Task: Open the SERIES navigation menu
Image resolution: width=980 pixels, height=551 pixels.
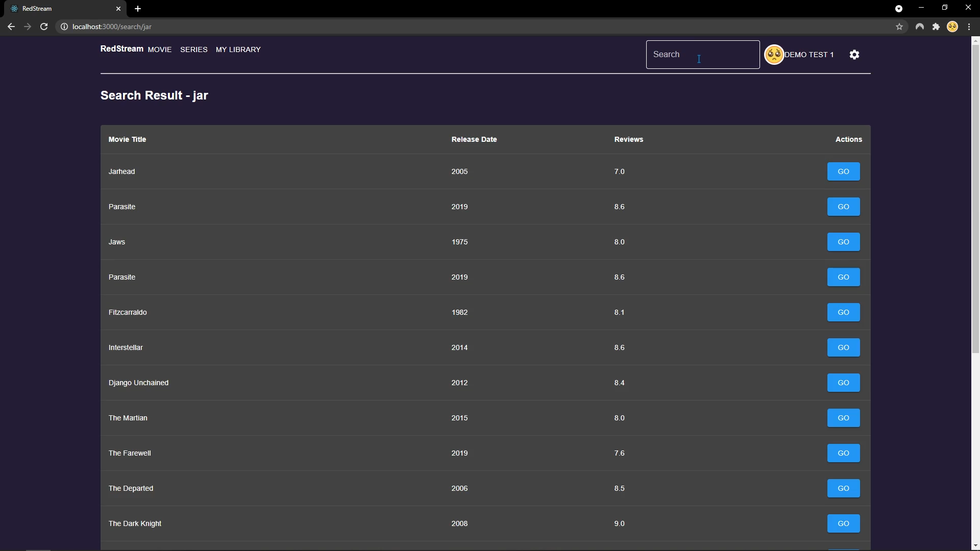Action: (194, 49)
